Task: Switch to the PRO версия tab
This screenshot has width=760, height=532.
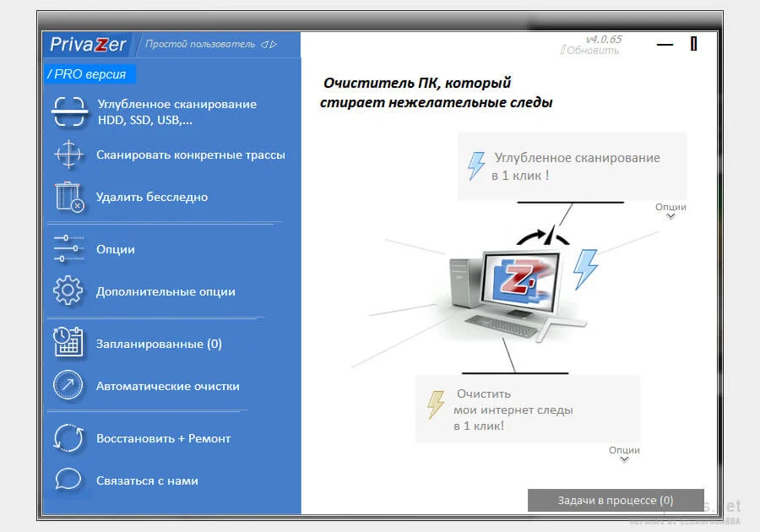Action: 88,74
